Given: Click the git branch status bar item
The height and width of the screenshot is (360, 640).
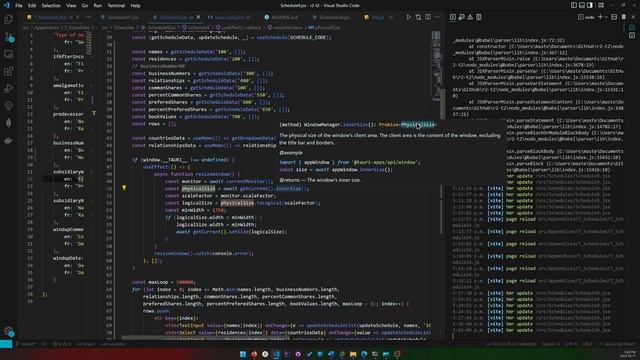Looking at the screenshot, I should [26, 344].
